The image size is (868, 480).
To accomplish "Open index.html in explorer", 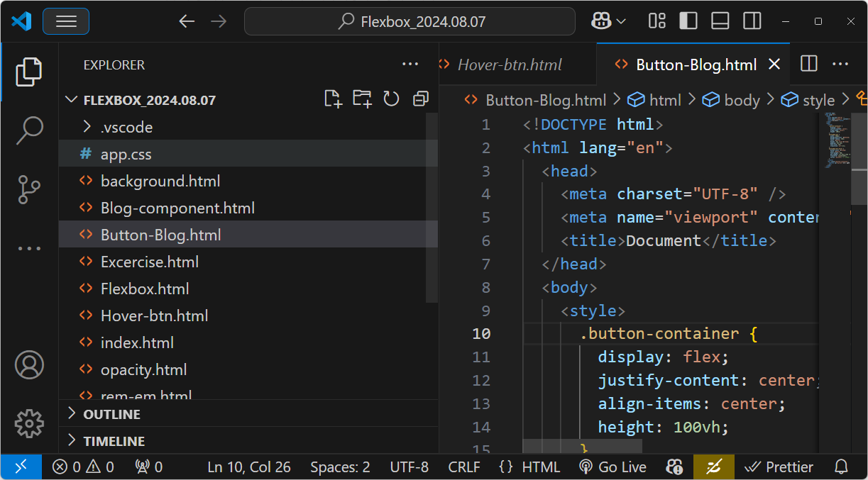I will (248, 343).
